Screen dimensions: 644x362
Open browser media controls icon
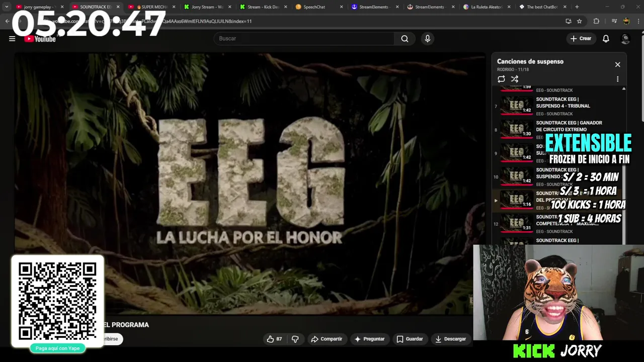(614, 21)
